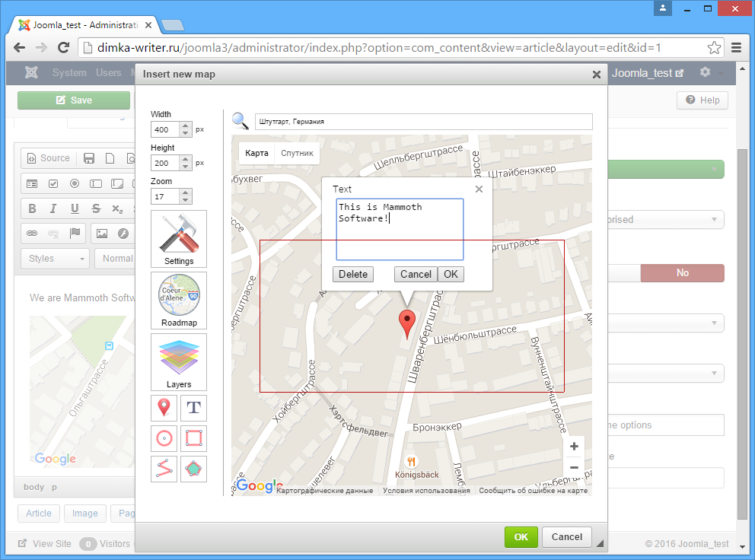Click the green OK dialog button
Screen dimensions: 755x560
tap(521, 537)
